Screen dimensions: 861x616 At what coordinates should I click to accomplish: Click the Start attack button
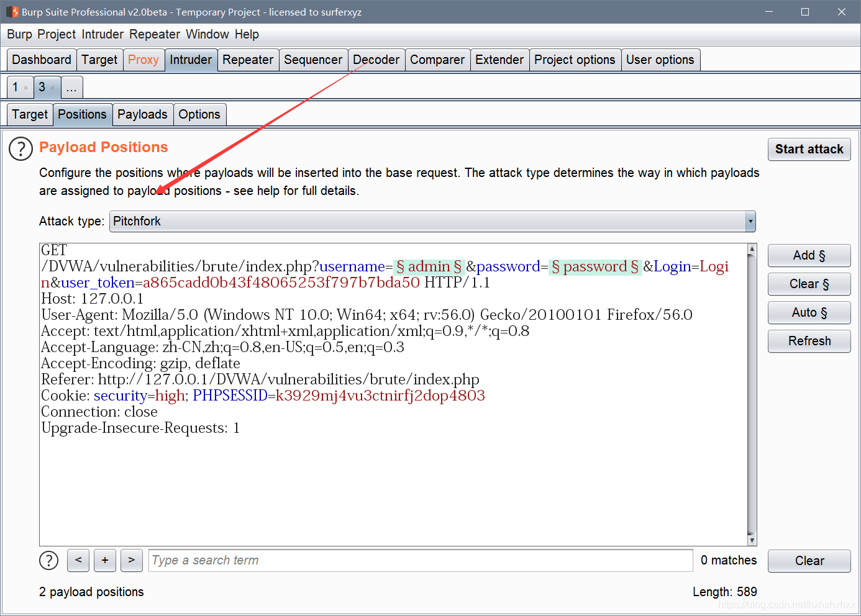(x=809, y=149)
